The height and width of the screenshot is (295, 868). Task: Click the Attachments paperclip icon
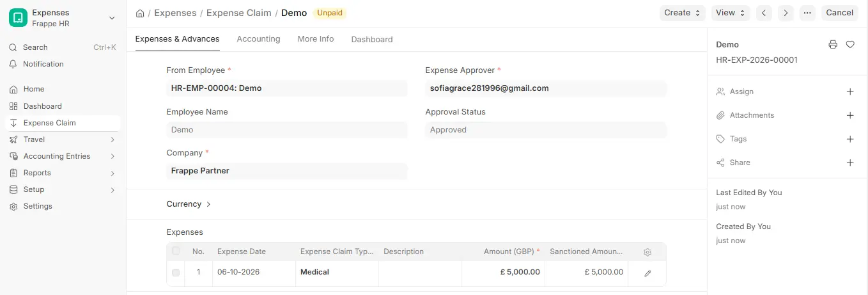[x=720, y=116]
